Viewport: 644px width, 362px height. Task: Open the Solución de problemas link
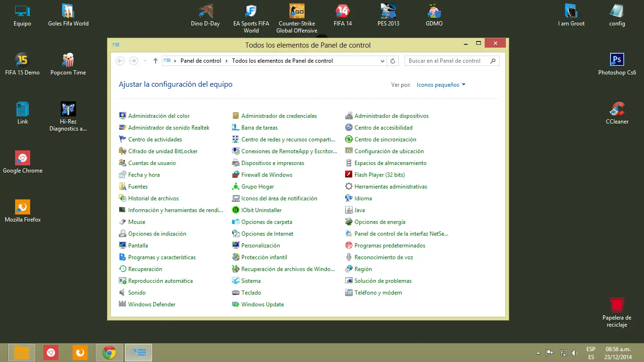pyautogui.click(x=383, y=281)
